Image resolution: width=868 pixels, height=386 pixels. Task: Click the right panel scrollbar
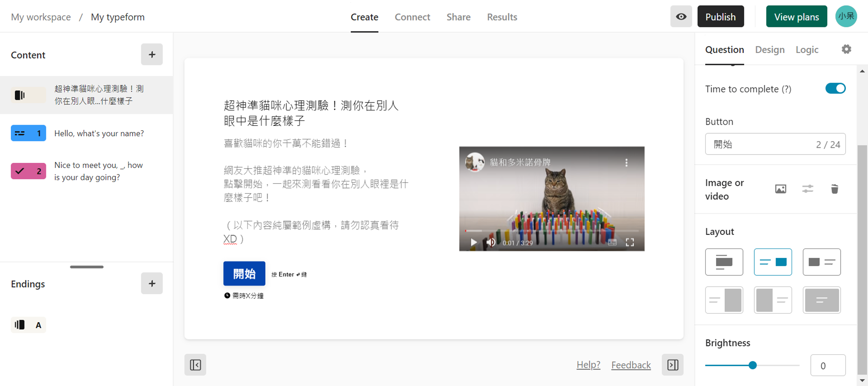point(862,259)
